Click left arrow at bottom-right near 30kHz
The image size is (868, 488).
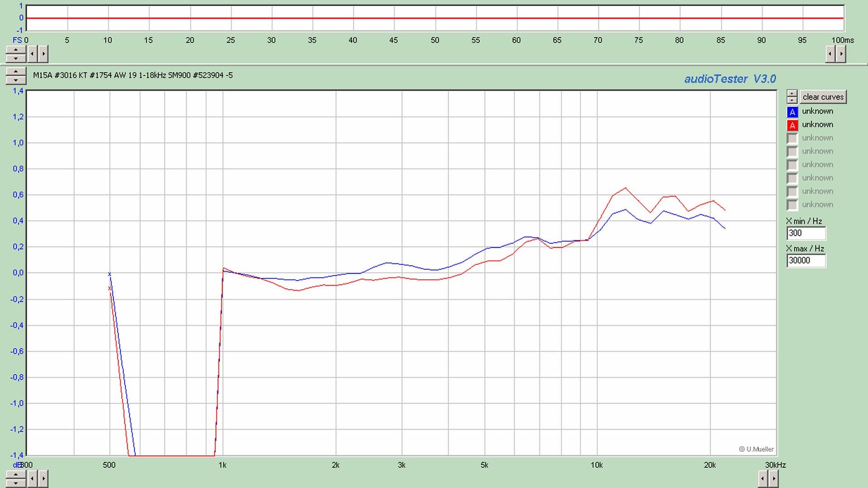[x=763, y=478]
